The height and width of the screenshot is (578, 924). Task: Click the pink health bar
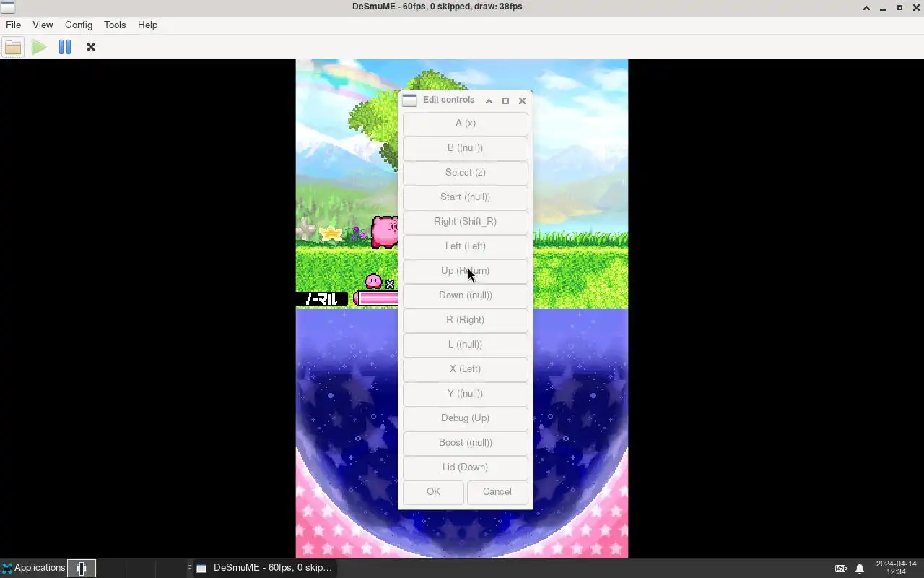tap(376, 298)
